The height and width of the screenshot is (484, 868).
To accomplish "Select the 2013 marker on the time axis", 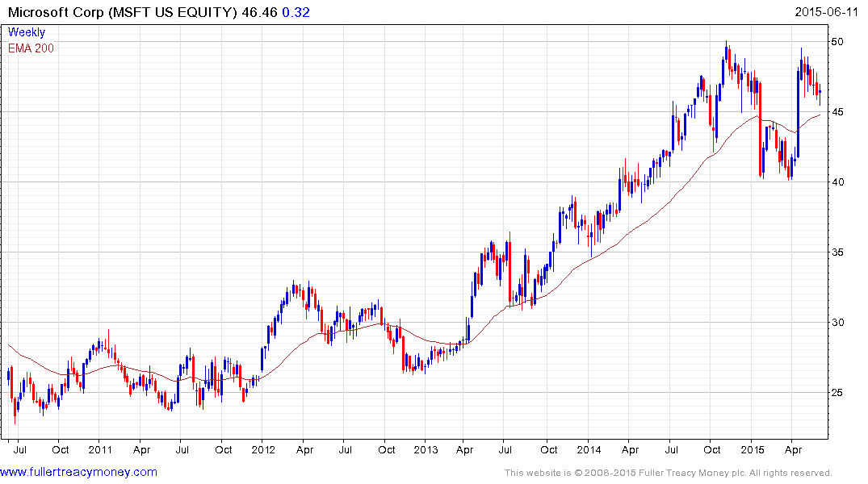I will [x=426, y=449].
